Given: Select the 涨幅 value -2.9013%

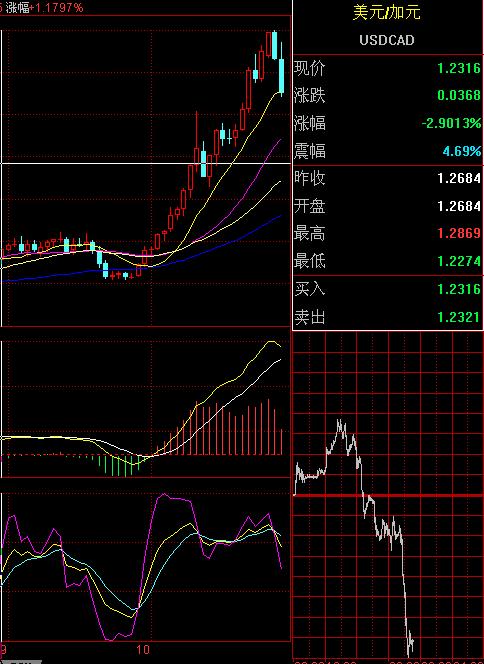Looking at the screenshot, I should tap(451, 123).
